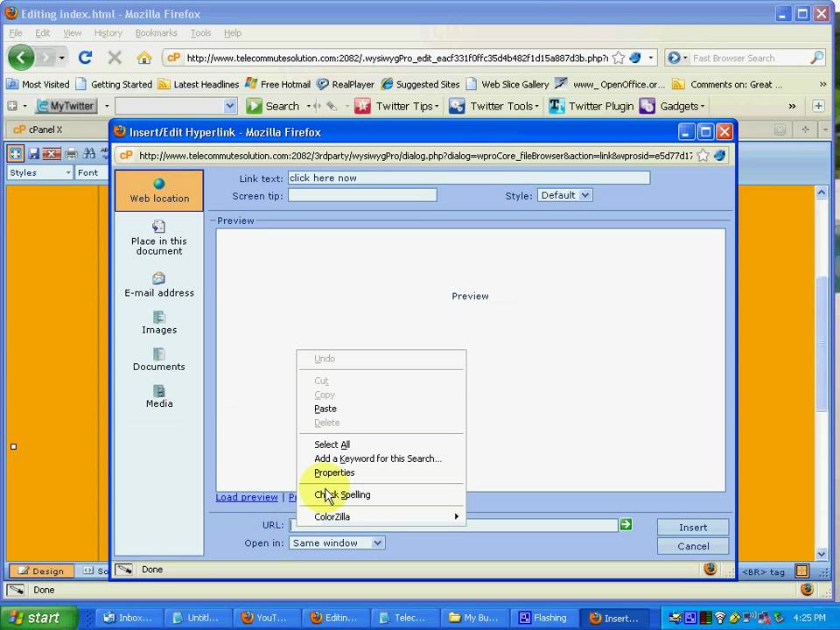
Task: Click the editor find binoculars icon
Action: coord(89,154)
